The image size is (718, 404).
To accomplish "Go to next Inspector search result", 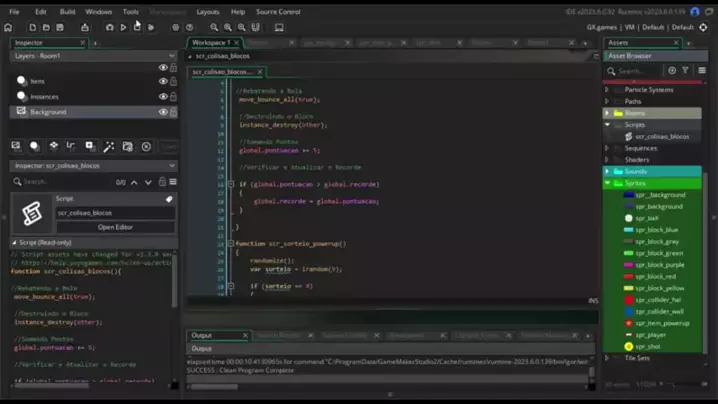I will click(148, 182).
